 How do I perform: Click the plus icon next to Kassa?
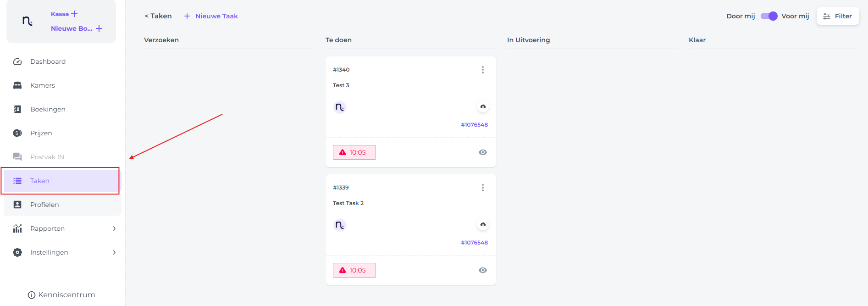point(74,14)
